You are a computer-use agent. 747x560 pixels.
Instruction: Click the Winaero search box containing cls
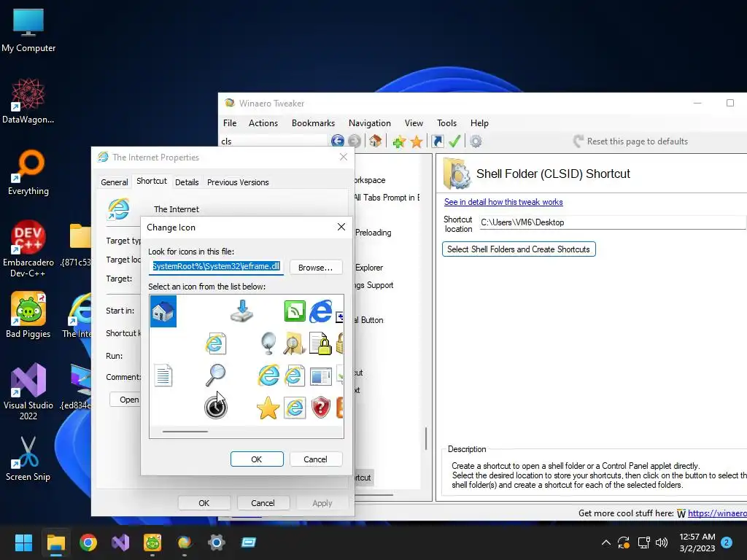[273, 141]
